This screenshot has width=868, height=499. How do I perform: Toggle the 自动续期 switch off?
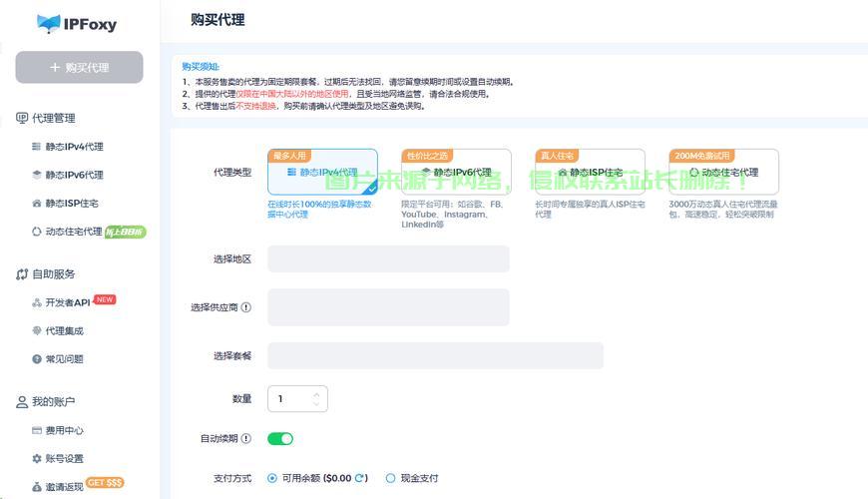point(280,438)
